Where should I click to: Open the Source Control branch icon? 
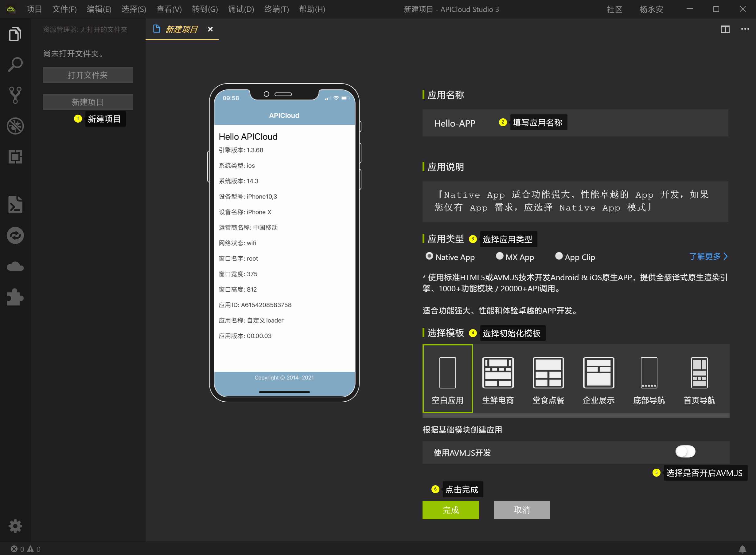(x=15, y=95)
